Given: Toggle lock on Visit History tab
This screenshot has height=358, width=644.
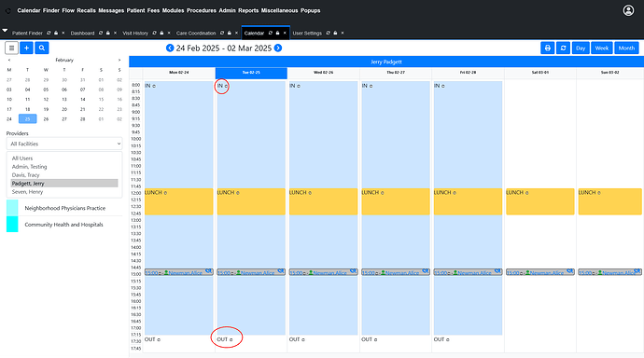Looking at the screenshot, I should (161, 33).
